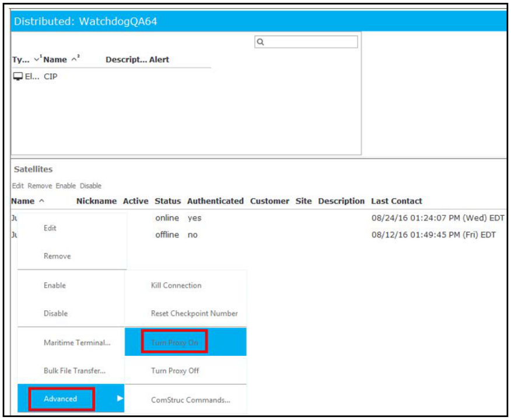Viewport: 511px width, 420px height.
Task: Click the monitor icon beside CIP row
Action: pos(18,76)
